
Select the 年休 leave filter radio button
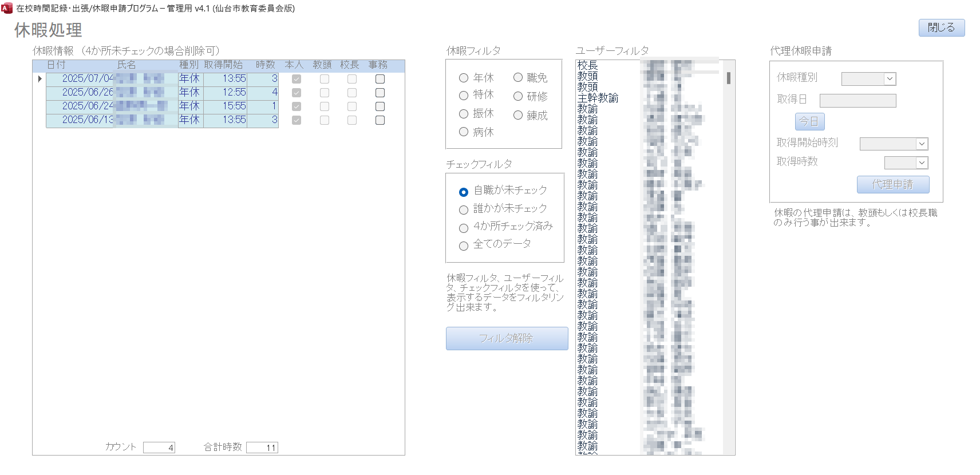(x=464, y=78)
